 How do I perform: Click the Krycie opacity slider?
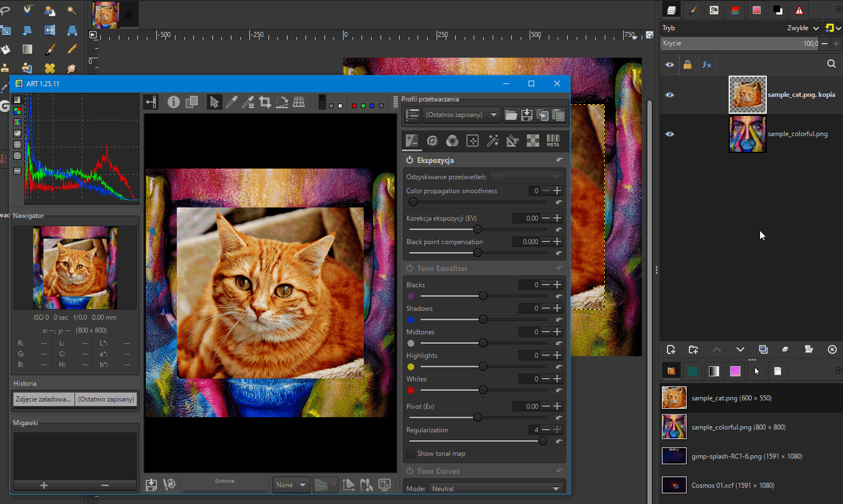point(740,43)
